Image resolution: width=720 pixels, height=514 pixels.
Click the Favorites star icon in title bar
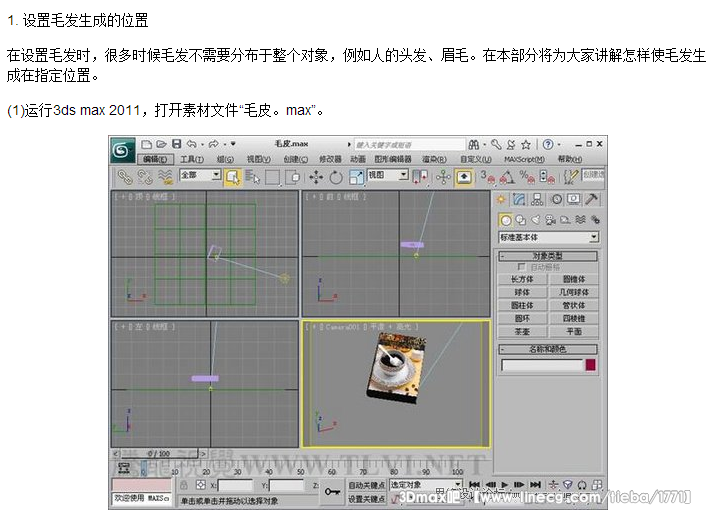pos(526,145)
